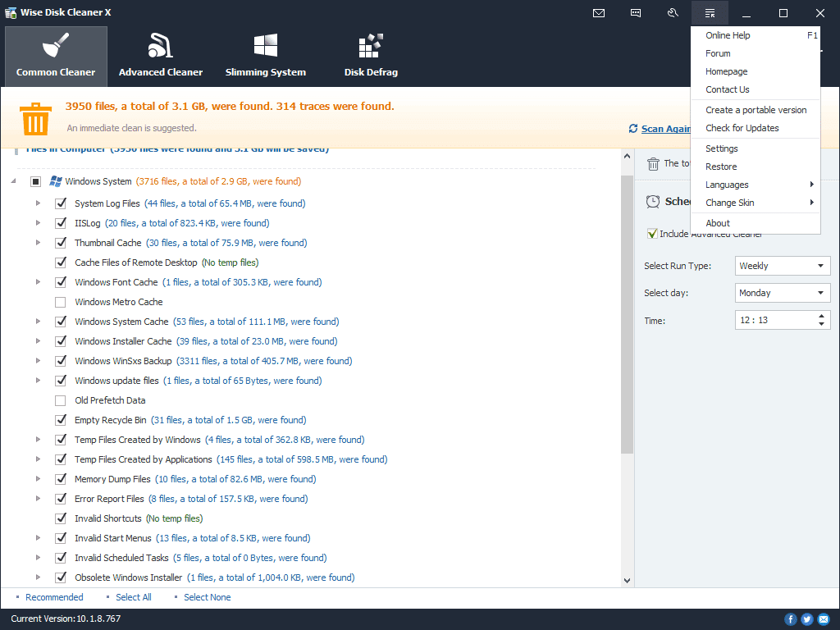Viewport: 840px width, 630px height.
Task: Click the email icon in status bar
Action: [x=824, y=619]
